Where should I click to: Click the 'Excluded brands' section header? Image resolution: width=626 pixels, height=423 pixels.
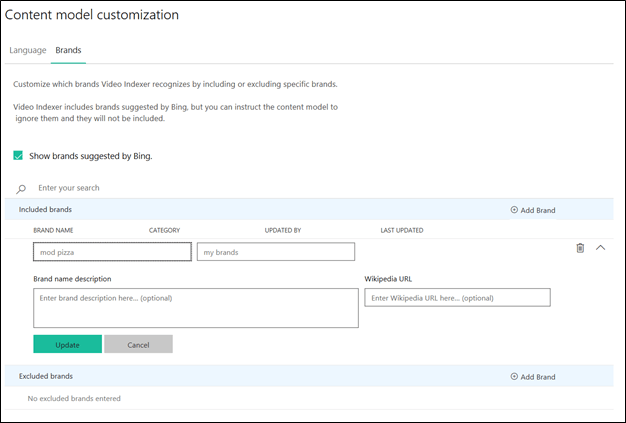(46, 376)
